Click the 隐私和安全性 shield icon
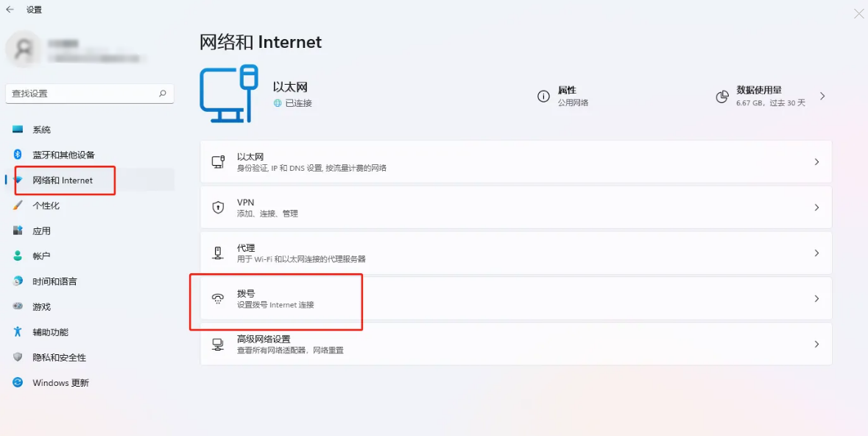This screenshot has width=868, height=436. coord(18,357)
